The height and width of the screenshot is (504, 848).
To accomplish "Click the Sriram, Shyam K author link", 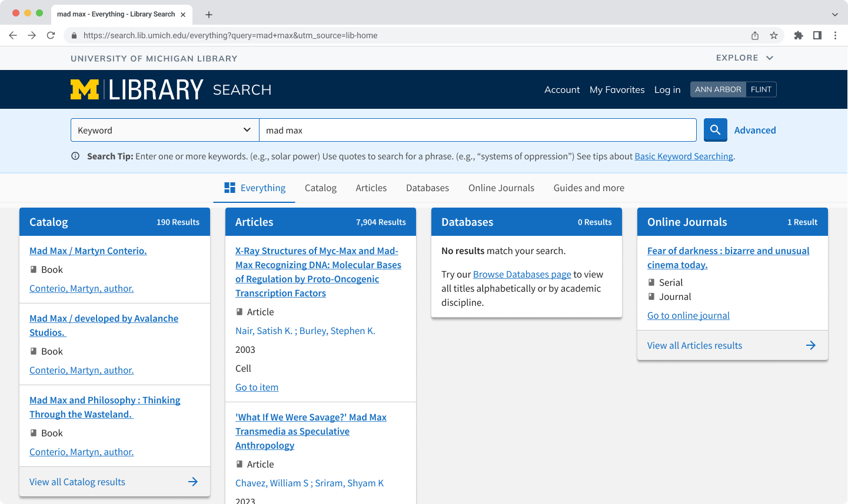I will (x=350, y=483).
